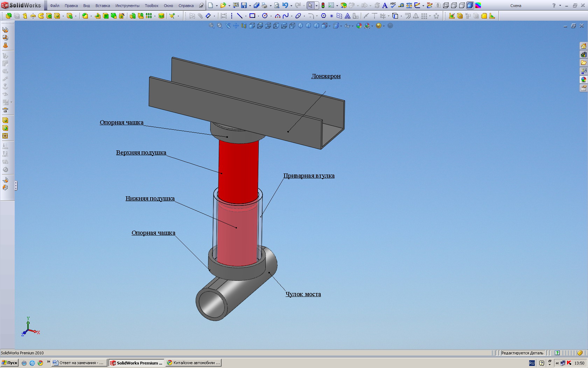
Task: Open the rainbow color display swatch
Action: pos(478,6)
